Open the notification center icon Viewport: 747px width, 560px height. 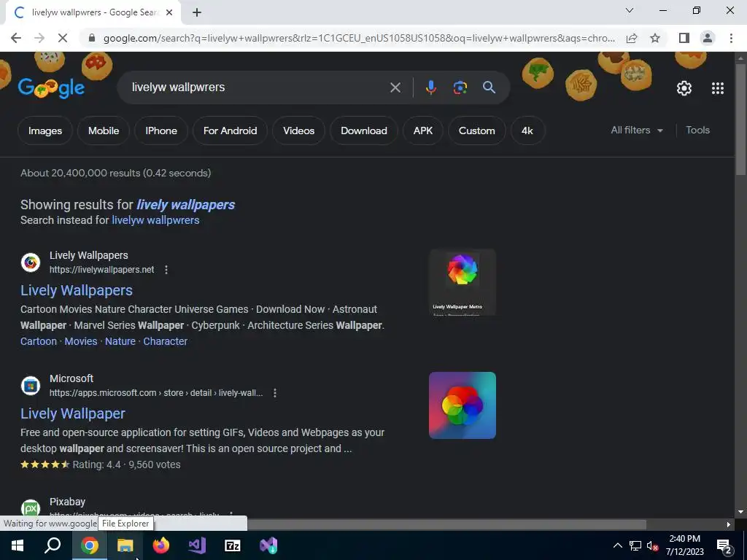(724, 545)
